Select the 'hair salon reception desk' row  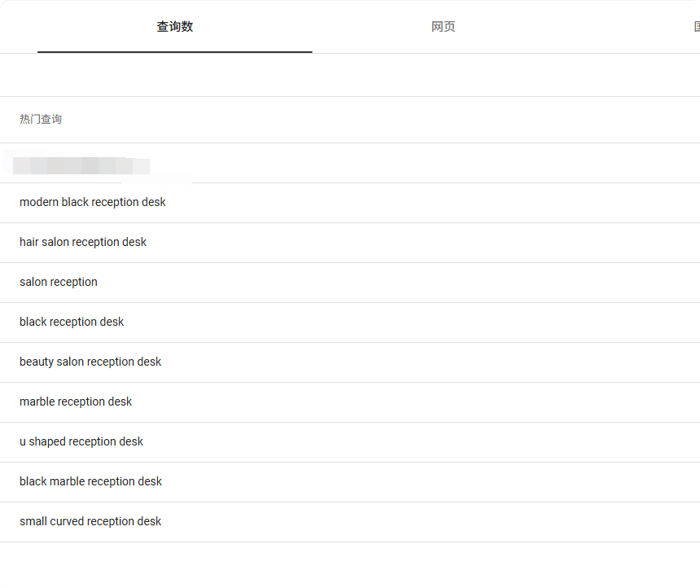click(83, 242)
